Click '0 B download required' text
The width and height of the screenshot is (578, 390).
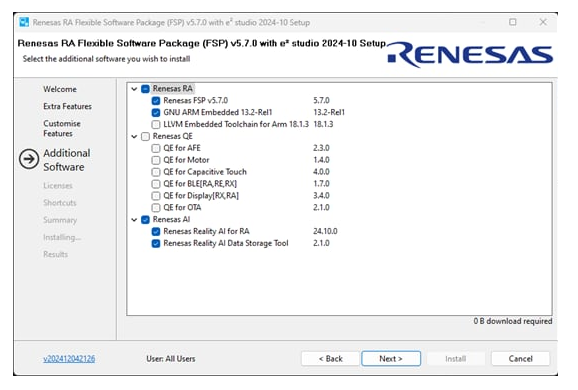click(513, 321)
